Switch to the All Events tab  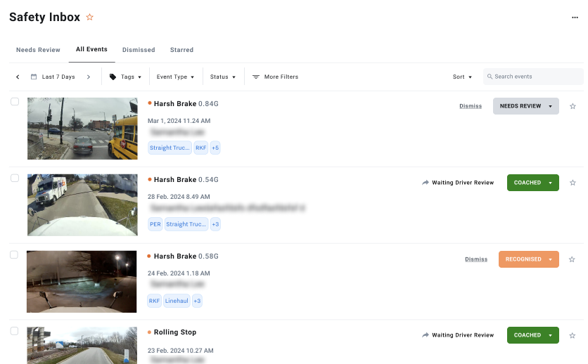[x=91, y=49]
